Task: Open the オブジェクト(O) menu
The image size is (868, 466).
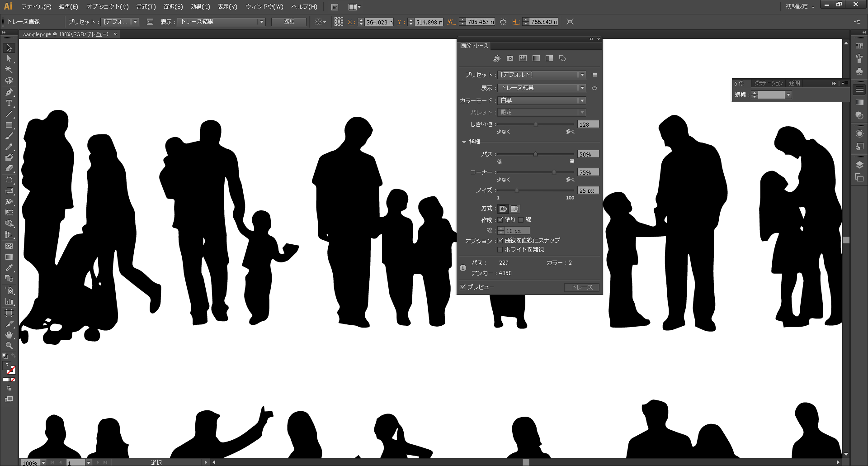Action: coord(107,7)
